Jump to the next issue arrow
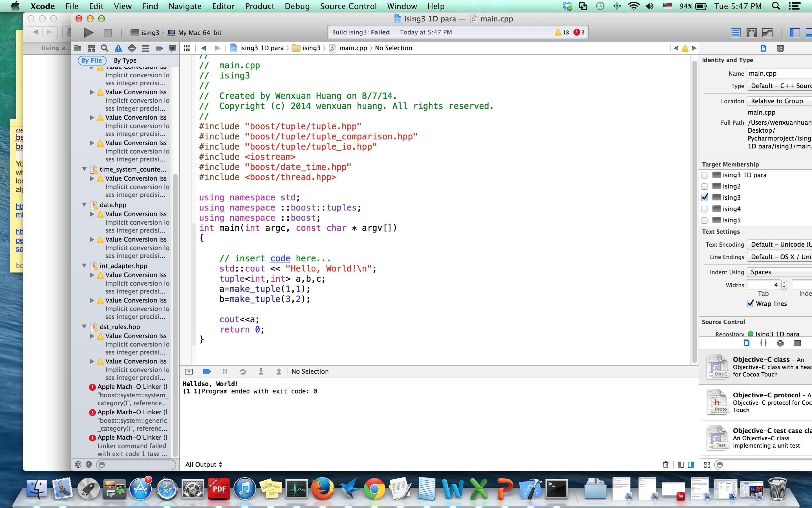812x508 pixels. 694,48
